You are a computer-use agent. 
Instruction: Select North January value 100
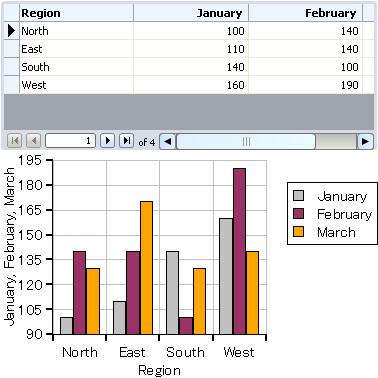191,31
